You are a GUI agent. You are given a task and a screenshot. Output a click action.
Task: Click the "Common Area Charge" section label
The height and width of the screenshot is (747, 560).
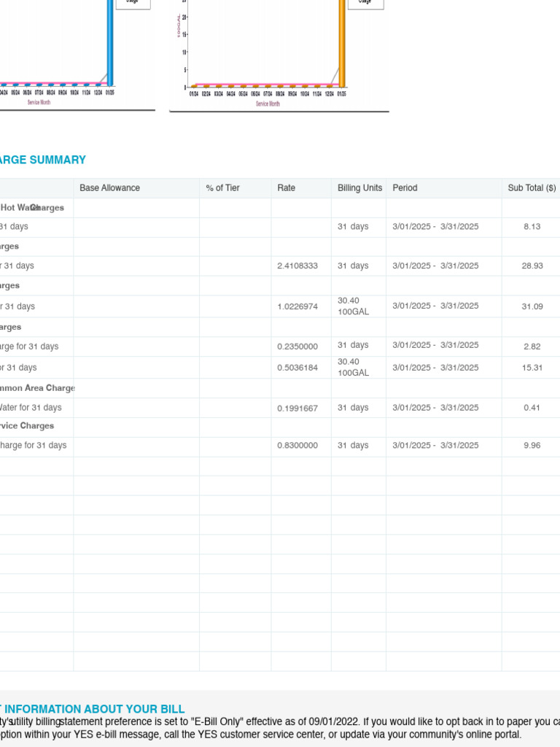(37, 388)
